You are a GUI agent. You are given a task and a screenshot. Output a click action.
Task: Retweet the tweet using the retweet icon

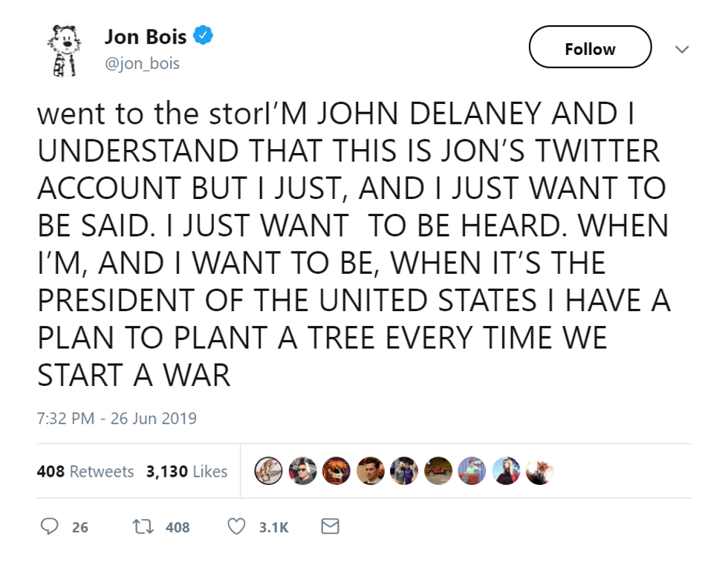point(143,526)
